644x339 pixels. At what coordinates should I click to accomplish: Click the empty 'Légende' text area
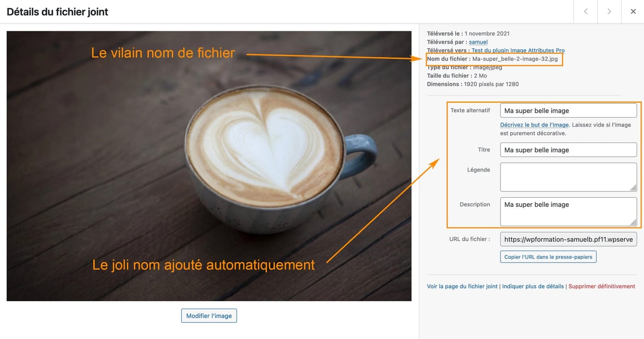(568, 177)
